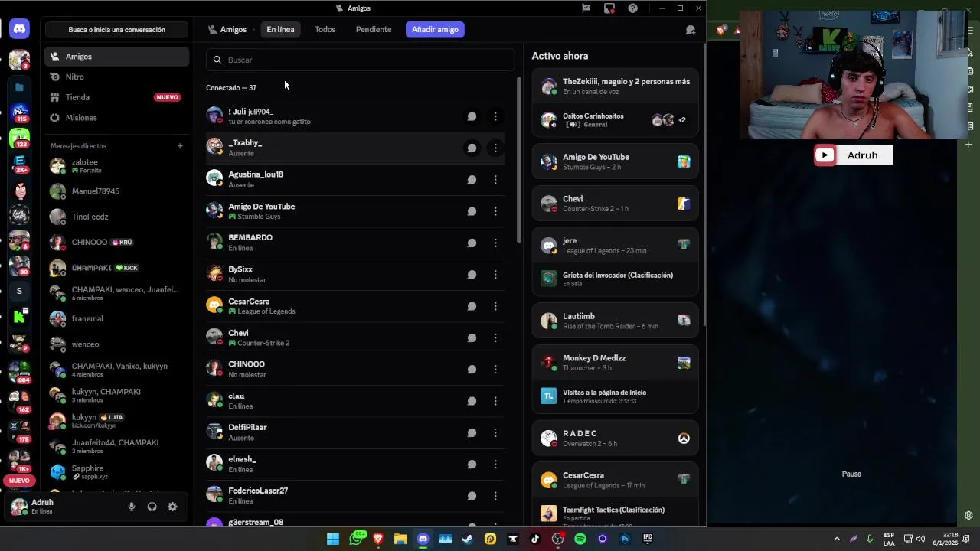980x551 pixels.
Task: Click the NUEVO unread indicator in server list
Action: 19,481
